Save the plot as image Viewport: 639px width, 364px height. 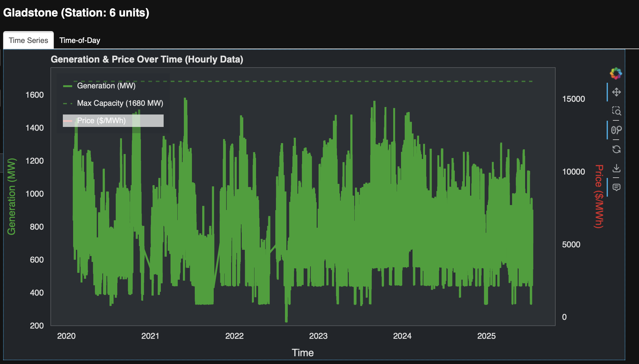(x=616, y=168)
